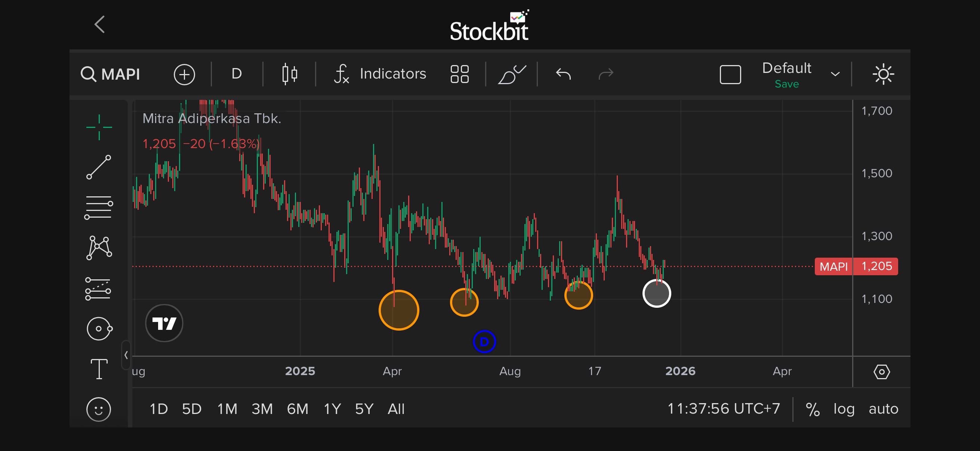Switch to the 1Y time range

click(x=332, y=409)
